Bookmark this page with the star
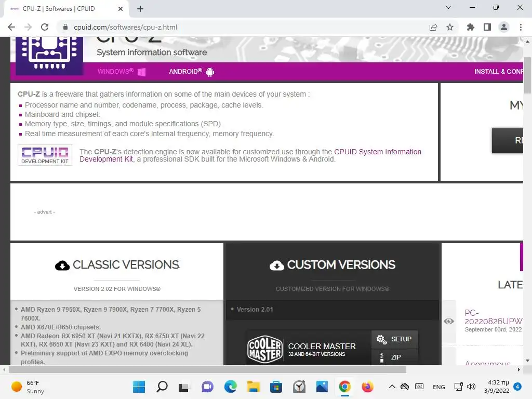This screenshot has width=532, height=399. 450,27
